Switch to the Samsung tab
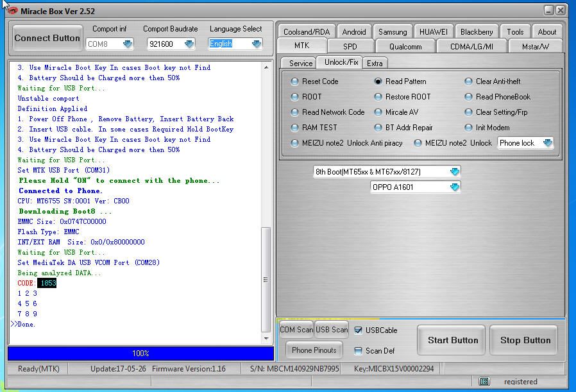Viewport: 576px width, 392px height. pyautogui.click(x=393, y=32)
